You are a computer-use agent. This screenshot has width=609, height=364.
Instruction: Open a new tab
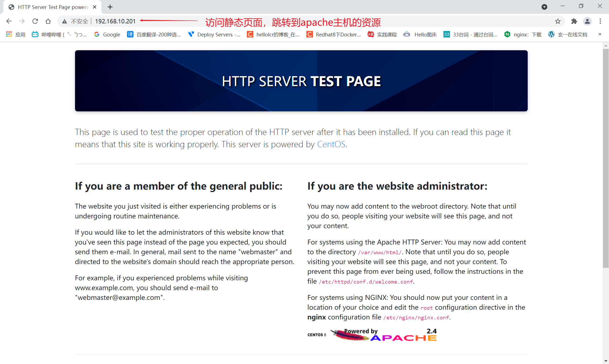(x=110, y=7)
